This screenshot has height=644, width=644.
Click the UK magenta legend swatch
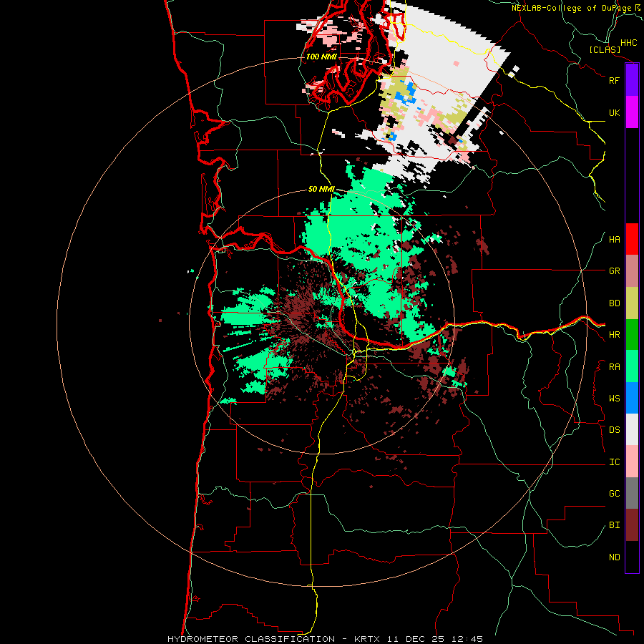click(x=632, y=112)
